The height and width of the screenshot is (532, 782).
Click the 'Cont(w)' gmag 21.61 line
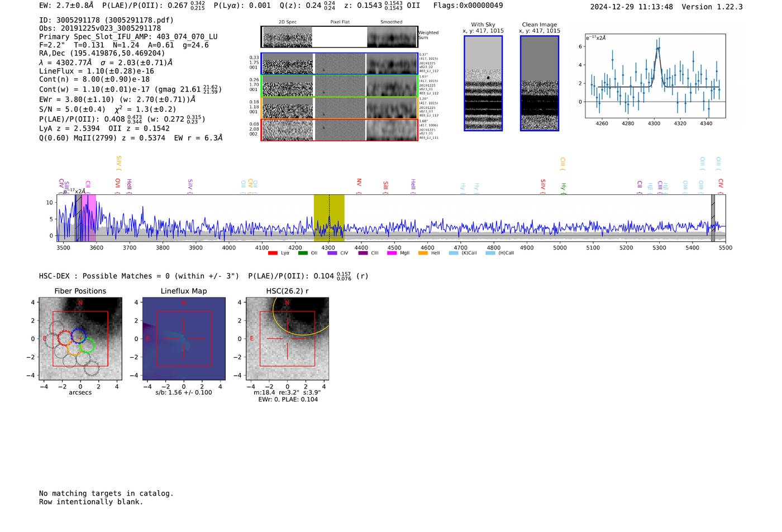(x=131, y=89)
